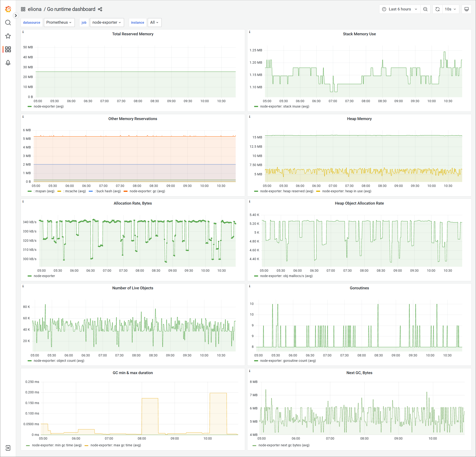This screenshot has width=476, height=457.
Task: Toggle the heap in use legend series
Action: tap(346, 191)
